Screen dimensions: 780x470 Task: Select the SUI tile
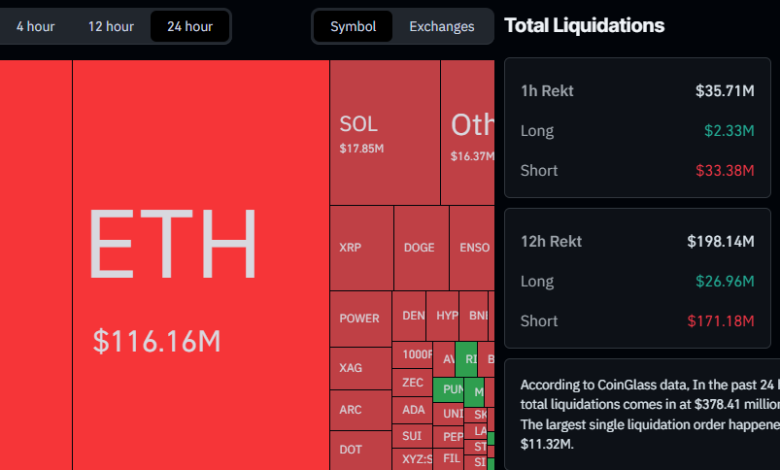point(413,436)
